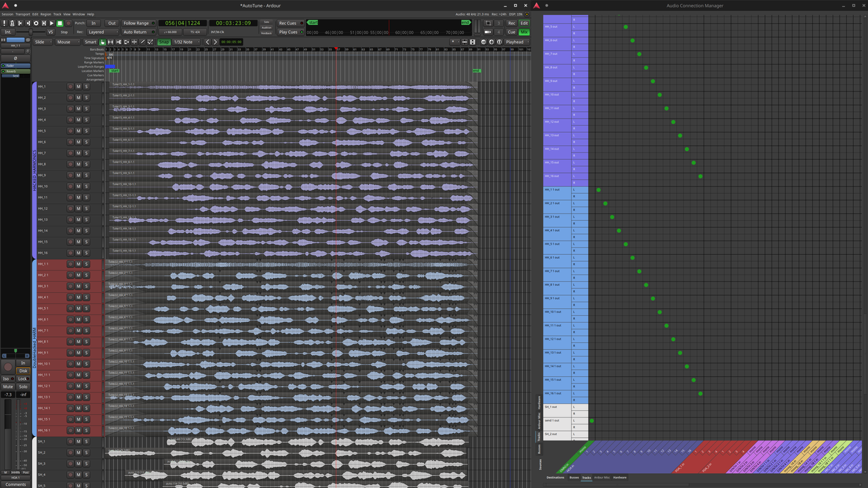Select the Grab/Object tool in edit toolbar
Screen dimensions: 868x488
point(102,41)
